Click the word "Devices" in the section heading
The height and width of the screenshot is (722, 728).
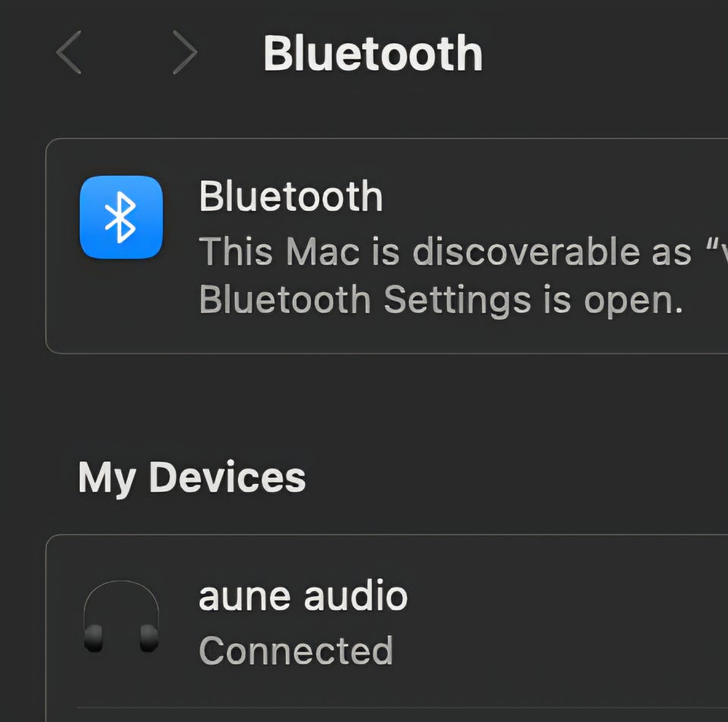click(227, 478)
